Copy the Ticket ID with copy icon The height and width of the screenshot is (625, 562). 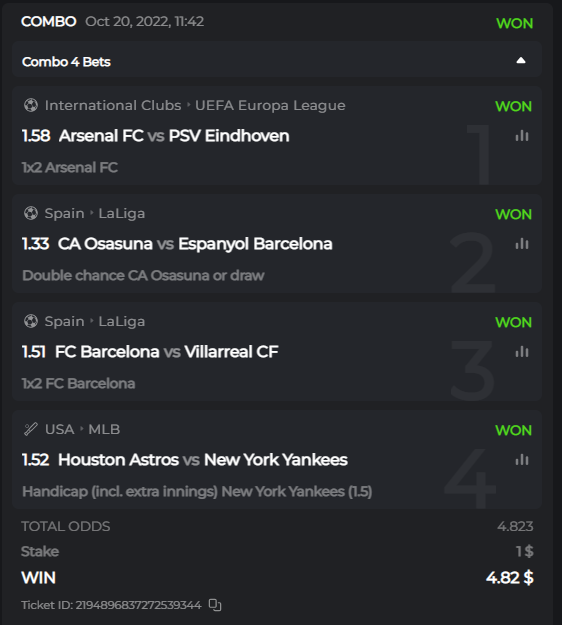pyautogui.click(x=215, y=605)
